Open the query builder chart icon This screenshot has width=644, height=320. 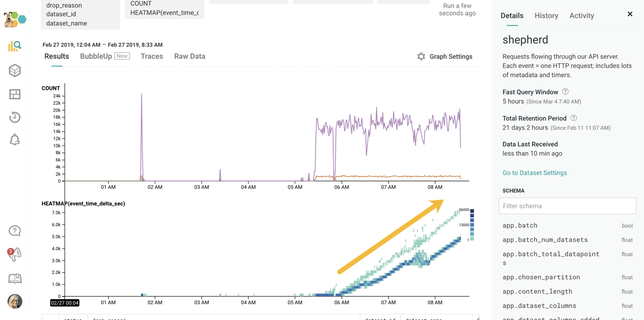click(15, 46)
